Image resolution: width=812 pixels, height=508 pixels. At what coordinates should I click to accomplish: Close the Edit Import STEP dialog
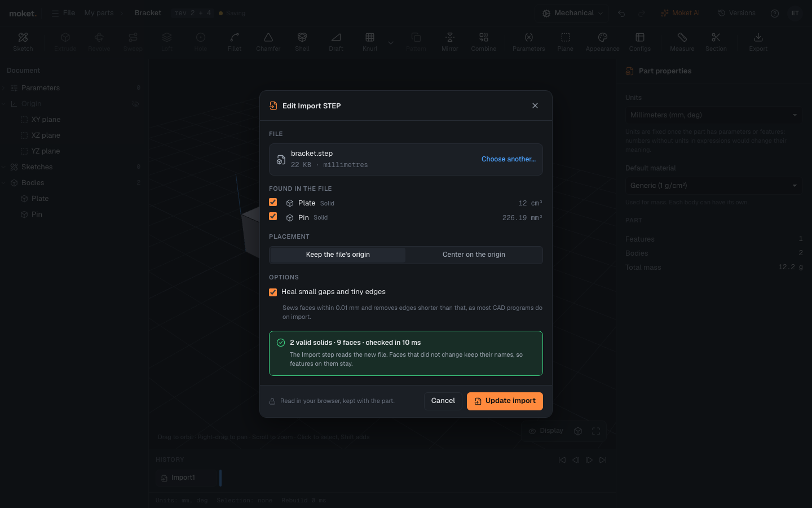[x=535, y=106]
